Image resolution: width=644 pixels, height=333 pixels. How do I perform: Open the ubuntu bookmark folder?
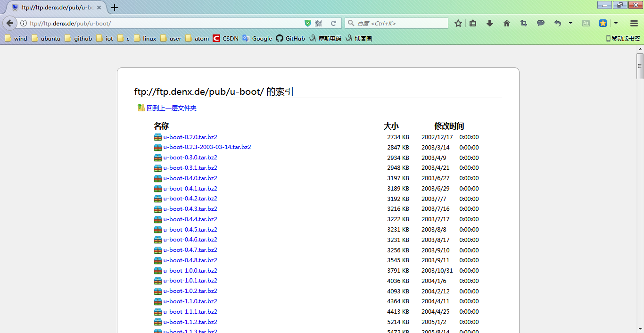(46, 39)
